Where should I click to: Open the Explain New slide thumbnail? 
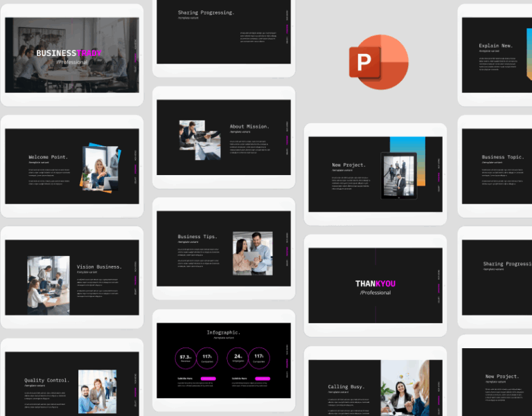click(497, 55)
